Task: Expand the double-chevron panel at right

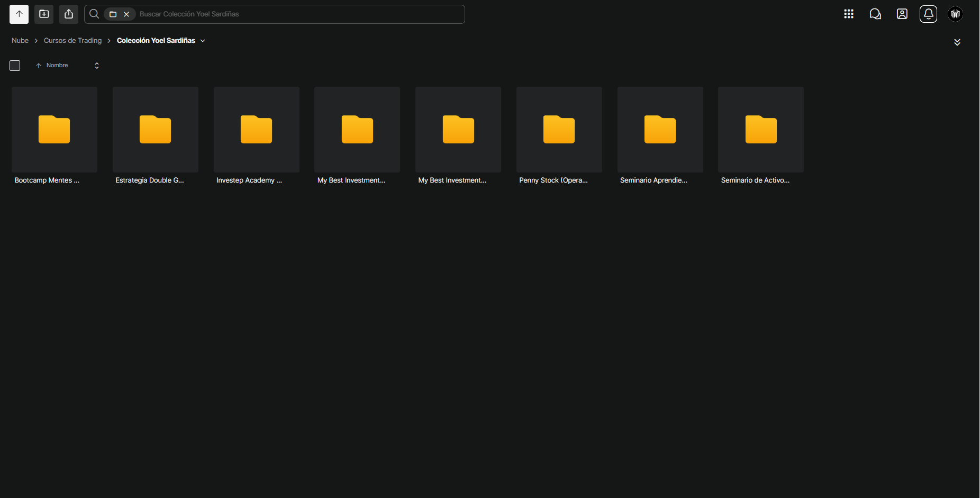Action: pyautogui.click(x=957, y=42)
